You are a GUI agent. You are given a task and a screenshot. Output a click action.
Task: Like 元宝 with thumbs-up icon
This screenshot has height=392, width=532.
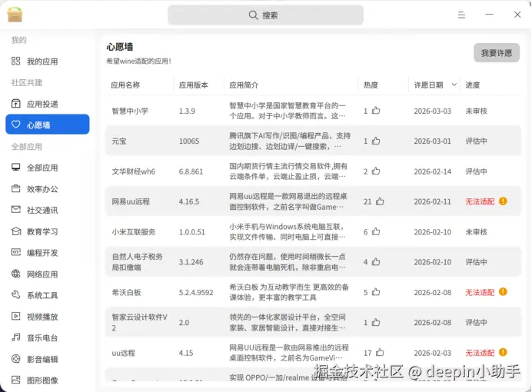pyautogui.click(x=376, y=141)
